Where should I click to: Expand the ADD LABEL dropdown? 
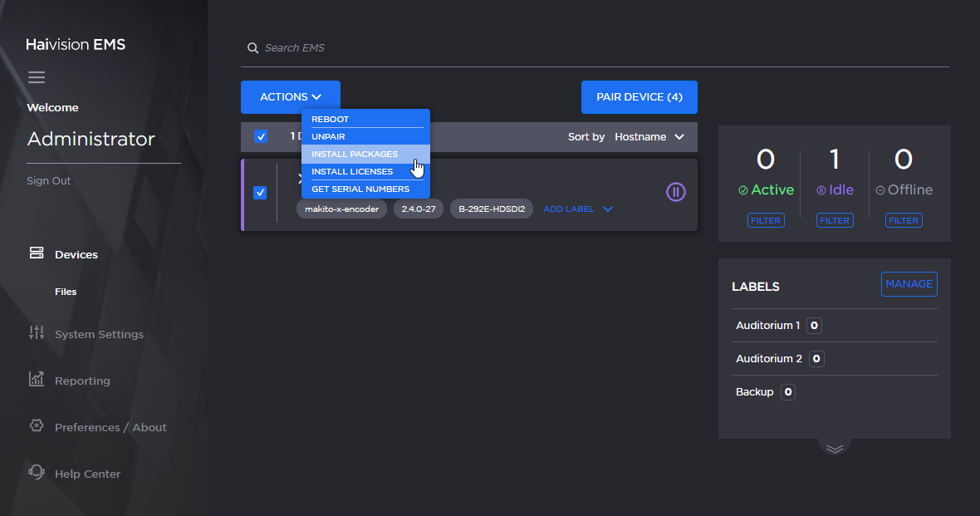[x=577, y=209]
